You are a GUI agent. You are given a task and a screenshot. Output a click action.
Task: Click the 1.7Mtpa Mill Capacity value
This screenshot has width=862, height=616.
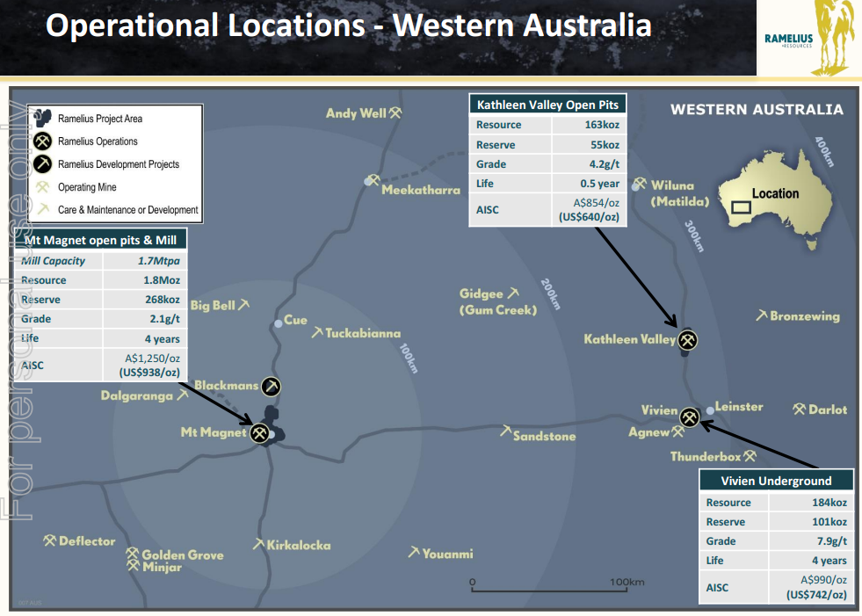tap(158, 261)
